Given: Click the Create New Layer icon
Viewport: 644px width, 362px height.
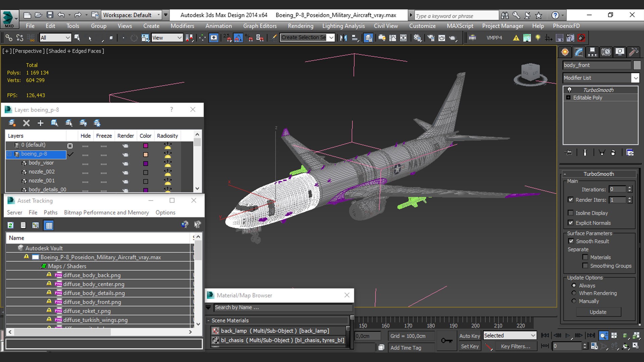Looking at the screenshot, I should [x=12, y=123].
